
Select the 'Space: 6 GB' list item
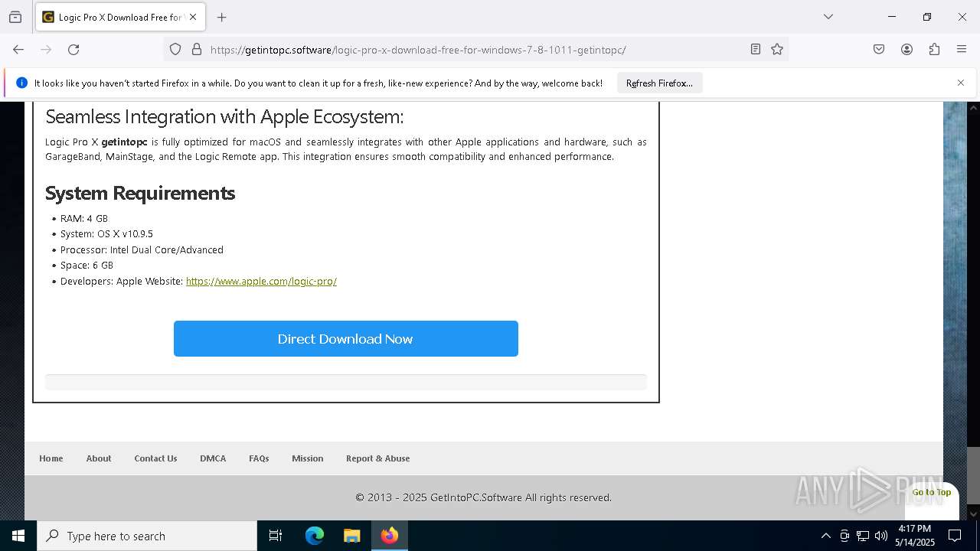click(87, 266)
